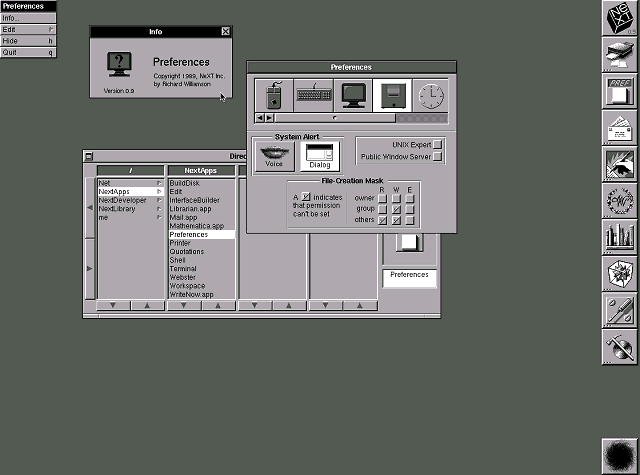640x475 pixels.
Task: Select the NeXT cube system preferences icon
Action: (393, 95)
